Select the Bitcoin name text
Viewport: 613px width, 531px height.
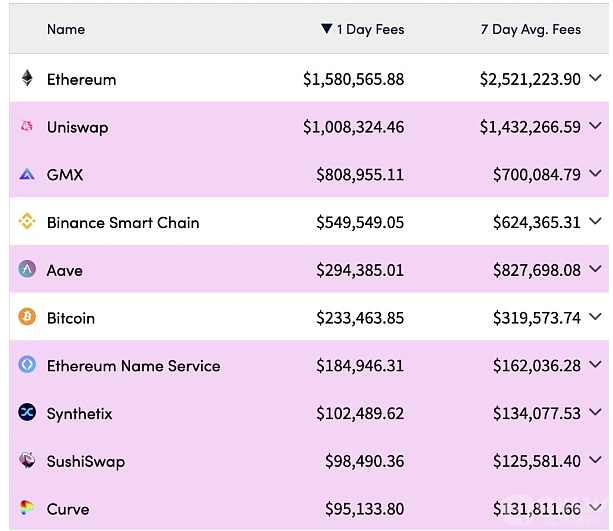(x=71, y=318)
